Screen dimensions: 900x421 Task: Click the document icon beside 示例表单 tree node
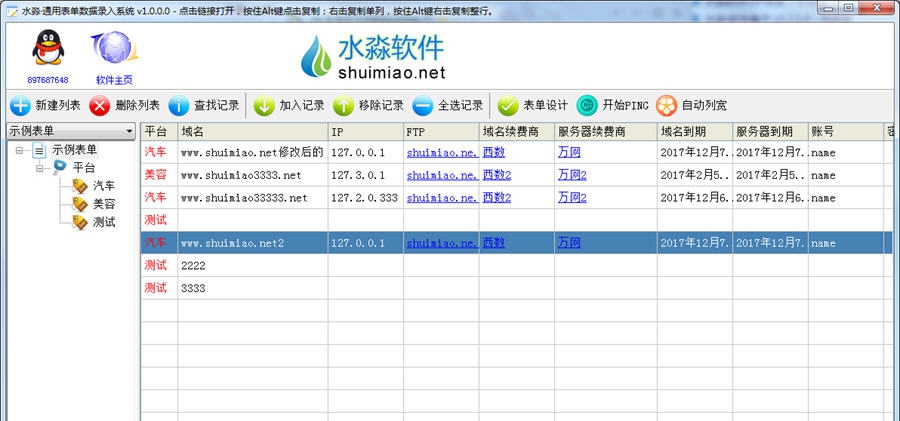coord(38,150)
